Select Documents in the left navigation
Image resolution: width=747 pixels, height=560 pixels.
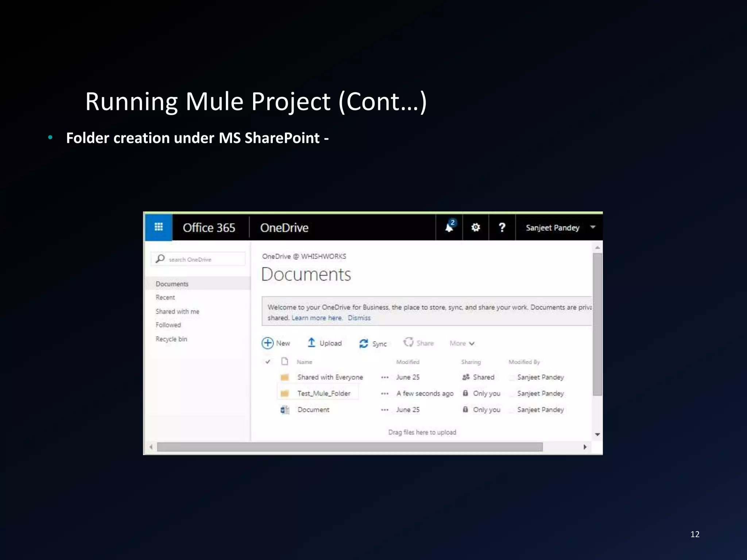(172, 284)
